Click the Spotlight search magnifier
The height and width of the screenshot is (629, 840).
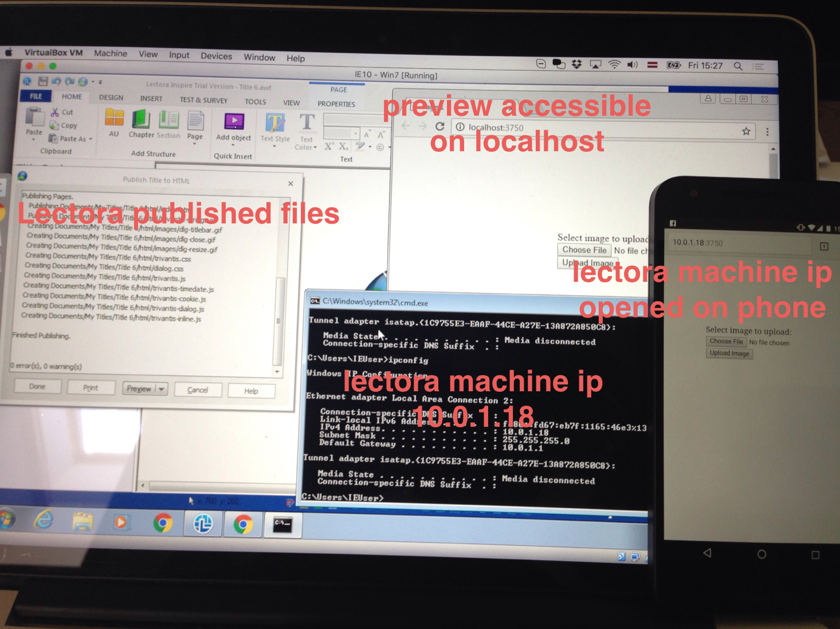(738, 66)
